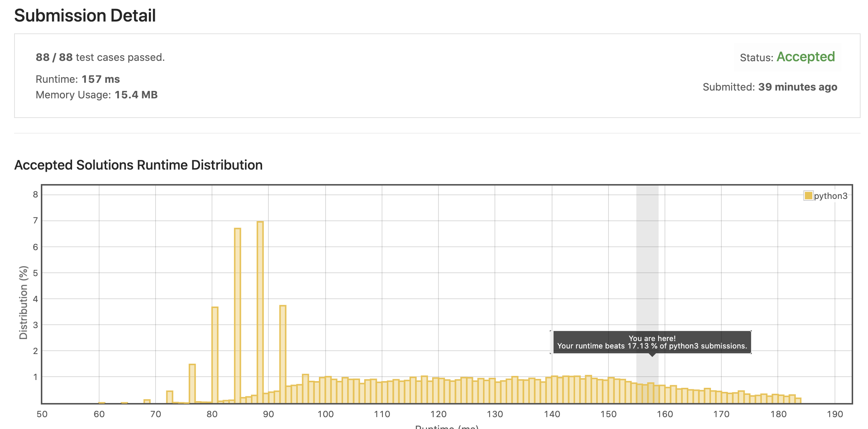Click the Submission Detail heading
The image size is (868, 429).
85,16
